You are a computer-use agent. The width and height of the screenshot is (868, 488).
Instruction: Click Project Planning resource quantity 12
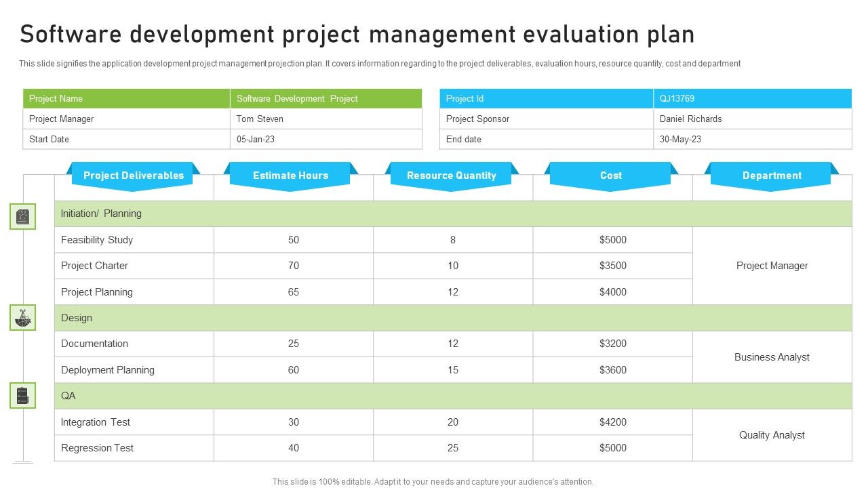point(453,292)
